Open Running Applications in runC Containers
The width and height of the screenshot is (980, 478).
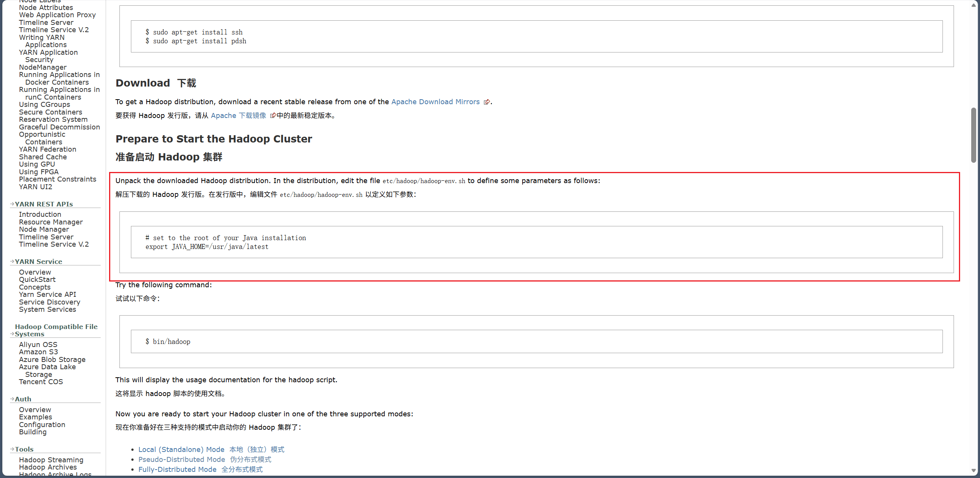[59, 93]
